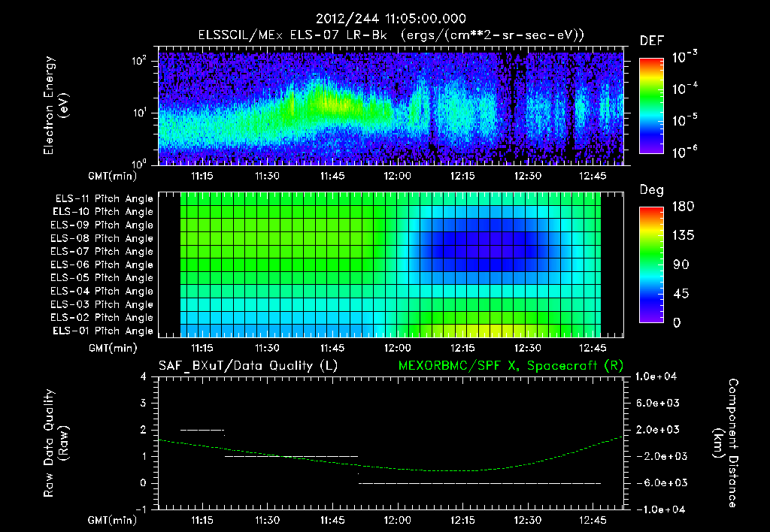Screen dimensions: 770x532
Task: Click the Electron Energy (eV) axis label
Action: 56,105
